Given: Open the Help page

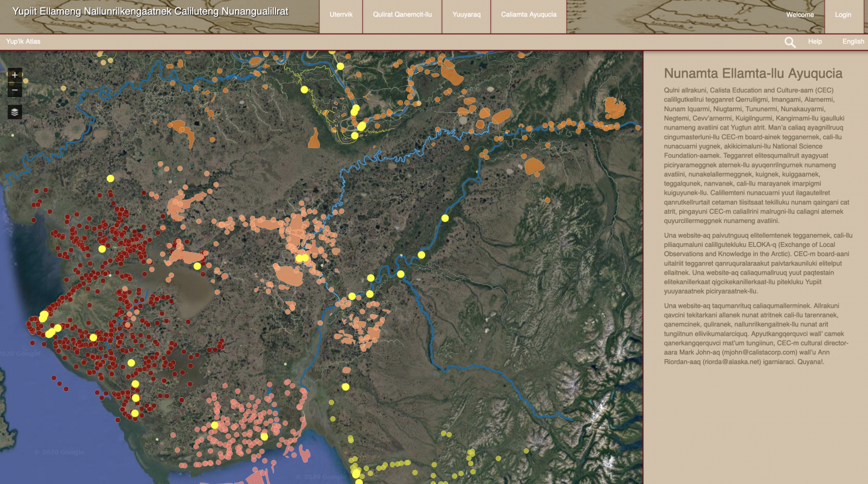Looking at the screenshot, I should click(814, 42).
